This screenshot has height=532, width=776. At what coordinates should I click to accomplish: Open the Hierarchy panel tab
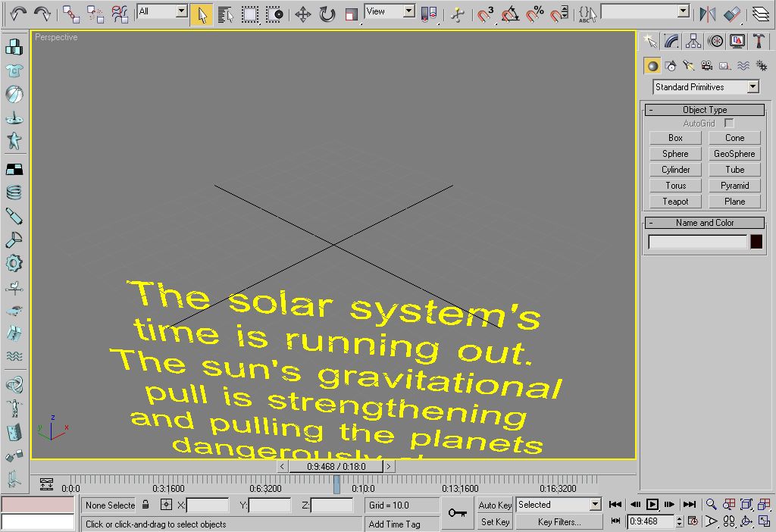[x=693, y=41]
